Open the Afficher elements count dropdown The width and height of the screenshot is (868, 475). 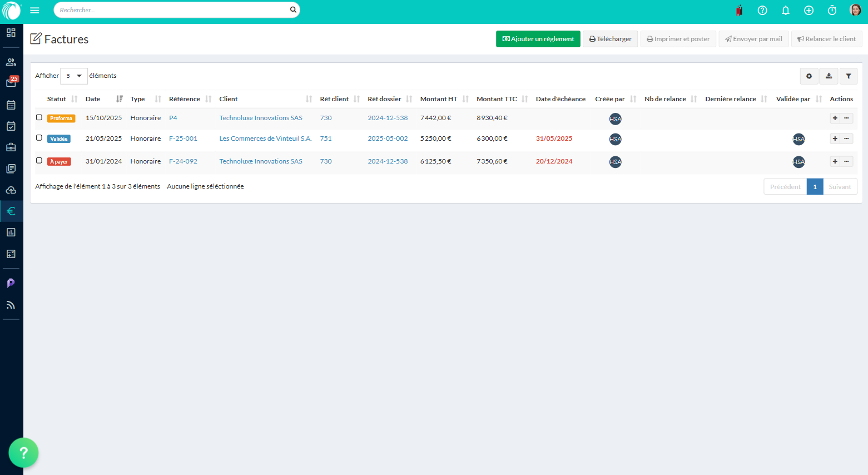click(x=74, y=76)
